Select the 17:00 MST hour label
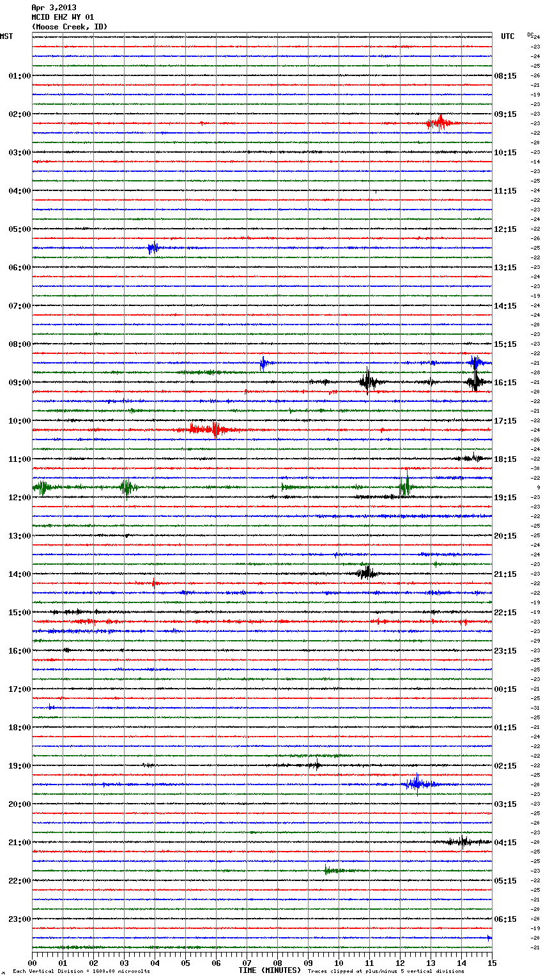 19,689
